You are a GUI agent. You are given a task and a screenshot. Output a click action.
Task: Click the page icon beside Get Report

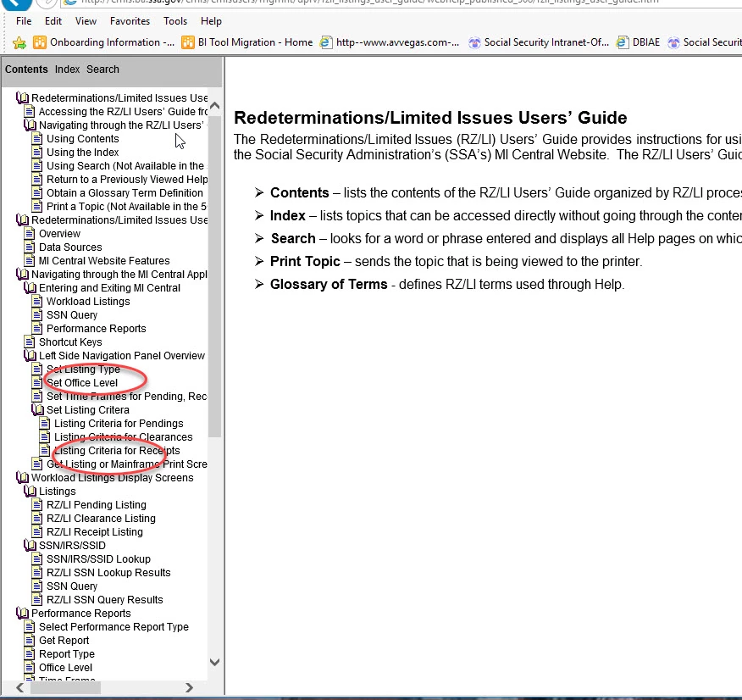[30, 641]
